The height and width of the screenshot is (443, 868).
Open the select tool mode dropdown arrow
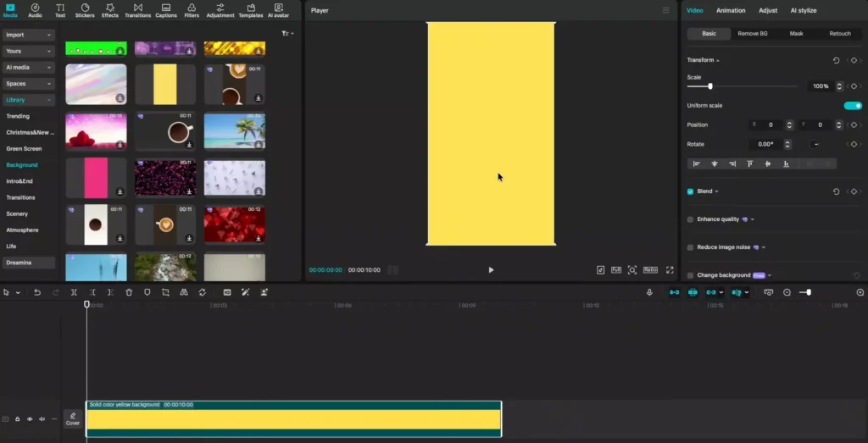pyautogui.click(x=18, y=292)
